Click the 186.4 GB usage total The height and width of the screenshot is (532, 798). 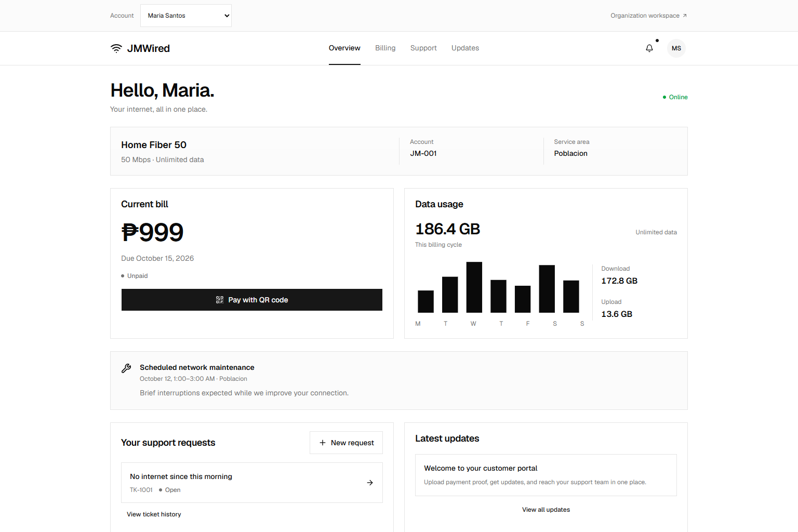[448, 229]
